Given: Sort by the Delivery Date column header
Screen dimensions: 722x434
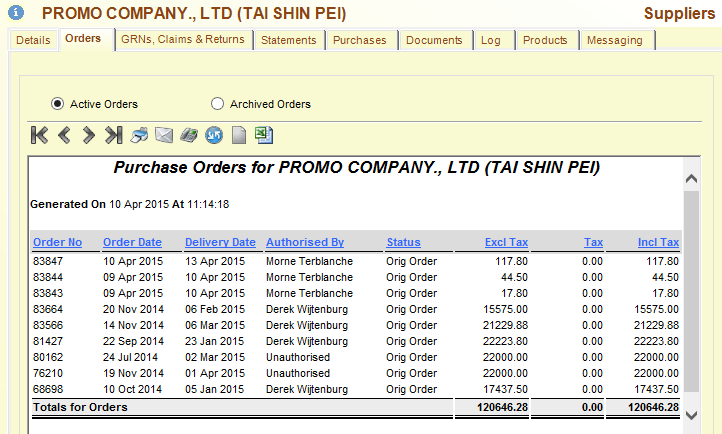Looking at the screenshot, I should [220, 242].
